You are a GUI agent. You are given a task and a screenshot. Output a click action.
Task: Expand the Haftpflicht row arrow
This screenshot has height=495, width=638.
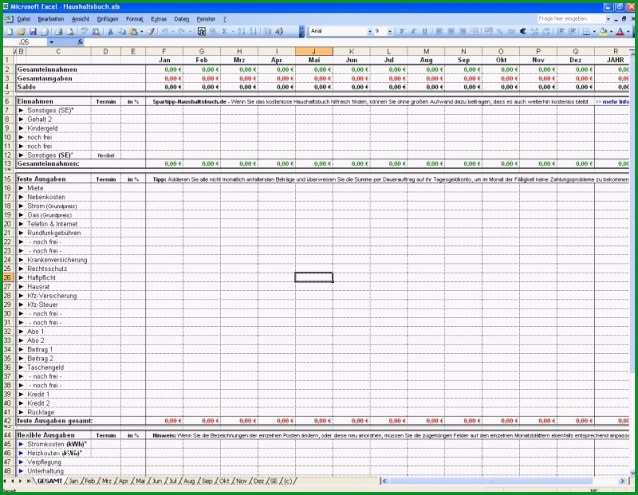(x=21, y=277)
